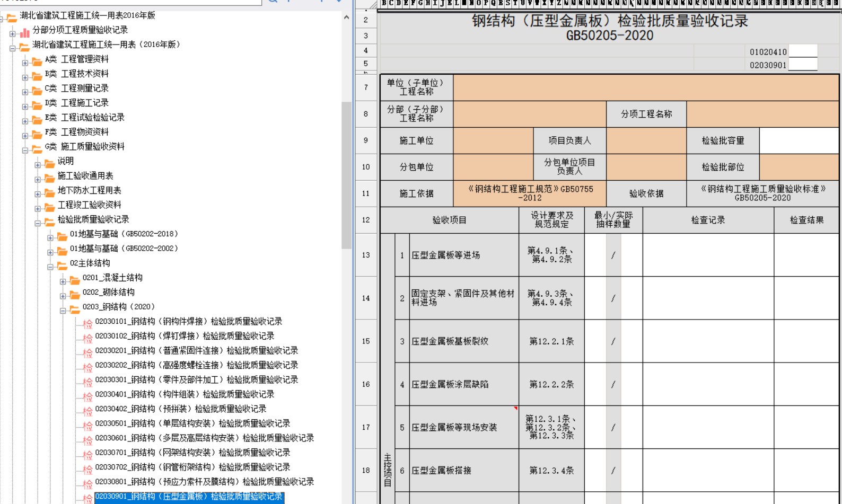Click the 检查结果 cell for 压型金属板基板裂纹

pyautogui.click(x=806, y=341)
